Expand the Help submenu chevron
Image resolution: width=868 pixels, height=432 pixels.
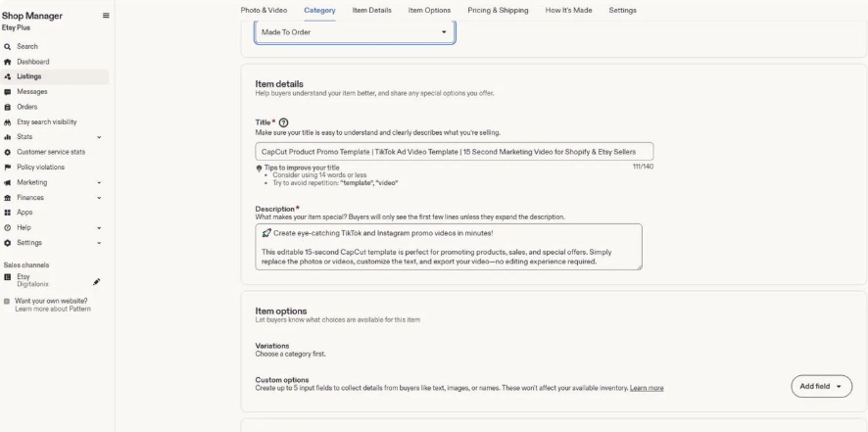tap(99, 228)
